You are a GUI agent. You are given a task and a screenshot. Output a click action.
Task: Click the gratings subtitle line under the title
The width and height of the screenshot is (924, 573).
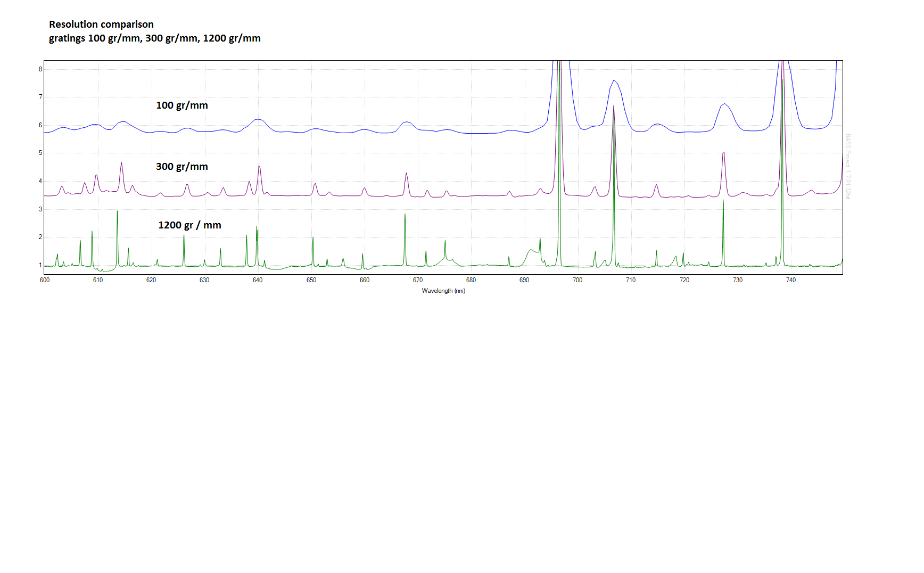pyautogui.click(x=154, y=38)
